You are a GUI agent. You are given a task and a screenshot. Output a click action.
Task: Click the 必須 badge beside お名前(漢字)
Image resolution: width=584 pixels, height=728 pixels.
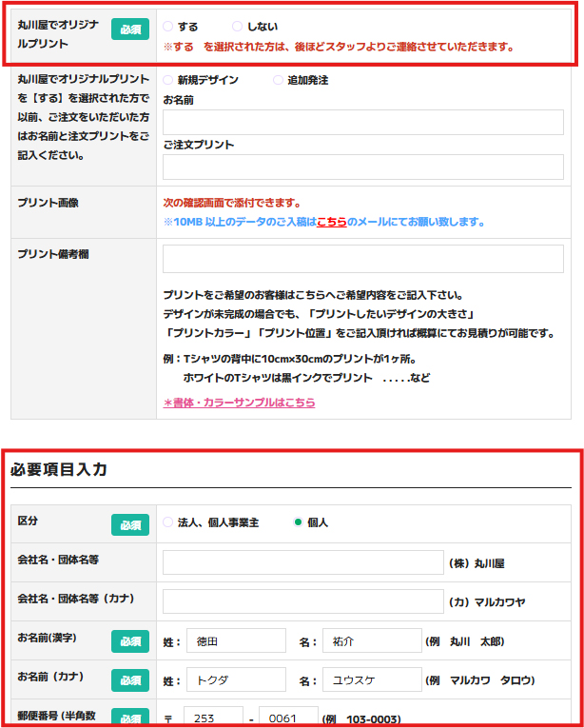pyautogui.click(x=130, y=641)
